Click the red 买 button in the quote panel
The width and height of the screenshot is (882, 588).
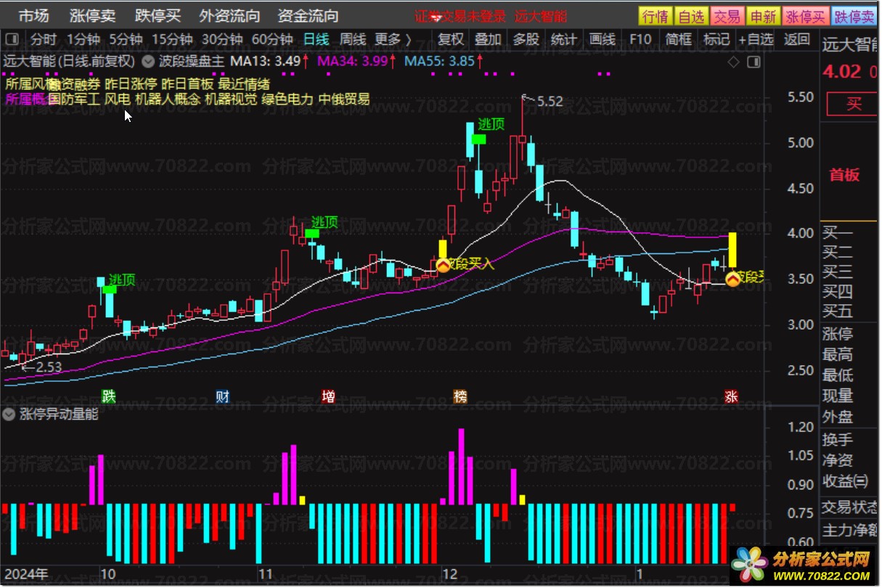point(854,105)
